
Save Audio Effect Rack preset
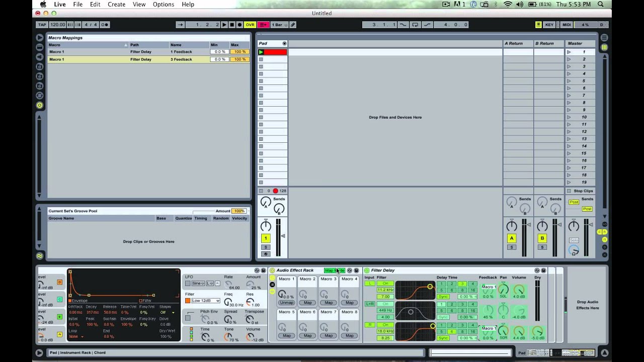[356, 270]
